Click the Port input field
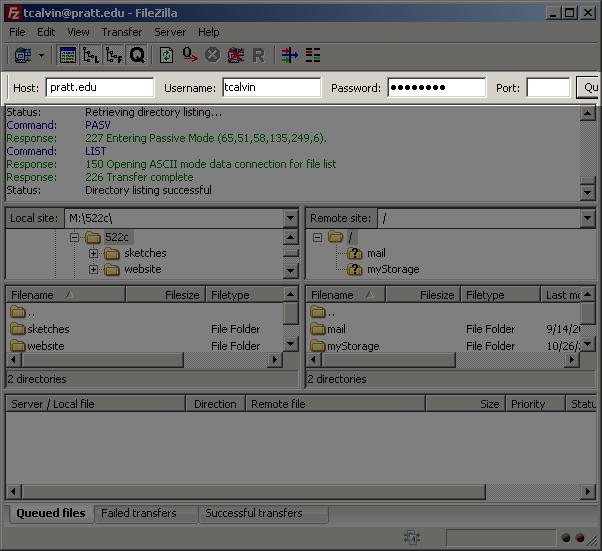 548,88
